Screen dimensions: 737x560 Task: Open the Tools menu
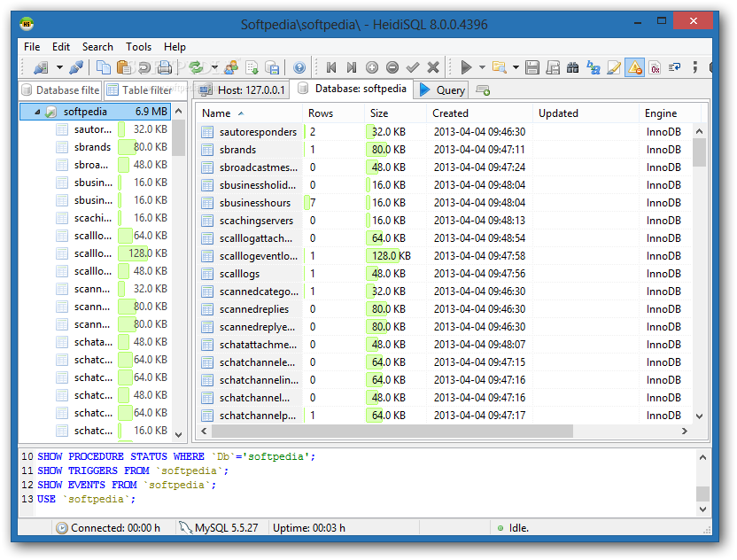(x=138, y=47)
